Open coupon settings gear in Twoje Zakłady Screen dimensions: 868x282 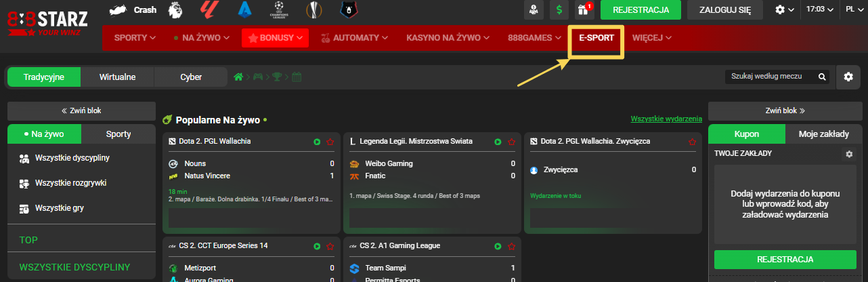pyautogui.click(x=849, y=154)
